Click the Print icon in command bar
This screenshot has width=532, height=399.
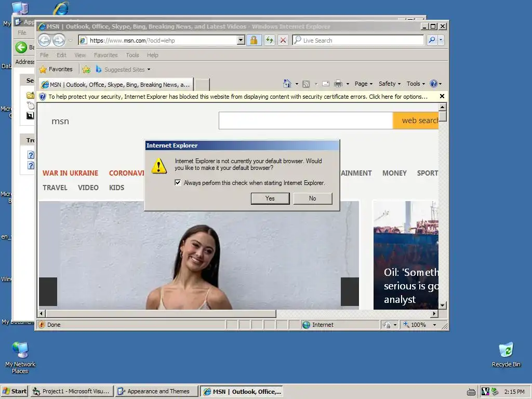click(338, 84)
